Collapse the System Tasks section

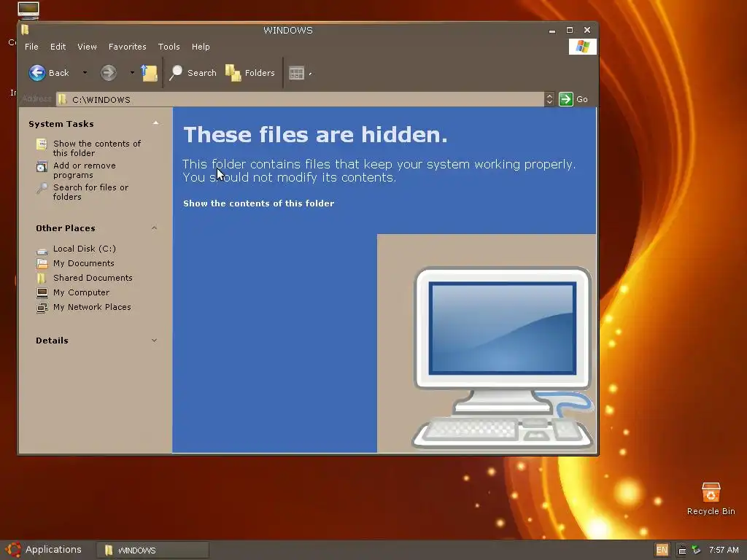click(156, 123)
